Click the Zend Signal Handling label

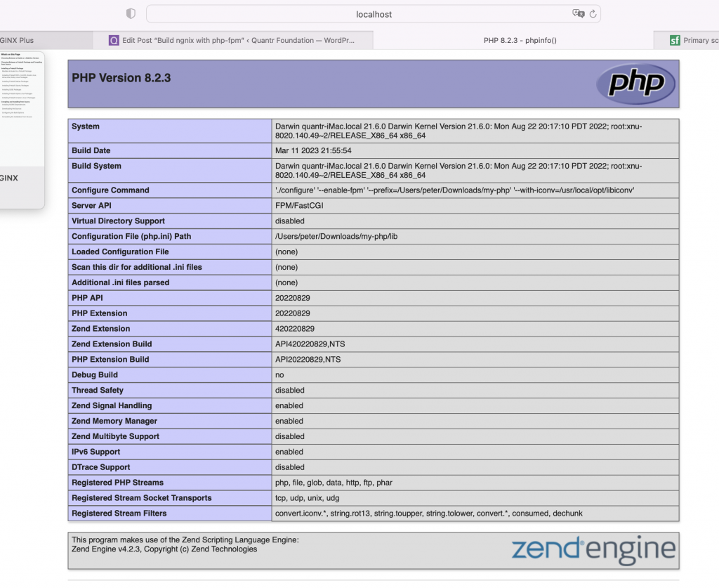tap(112, 405)
